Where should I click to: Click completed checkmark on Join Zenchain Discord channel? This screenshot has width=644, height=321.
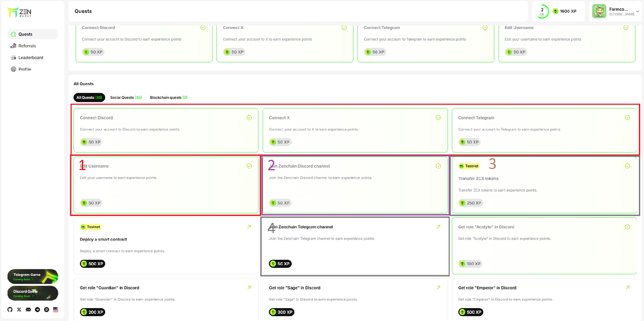point(438,166)
